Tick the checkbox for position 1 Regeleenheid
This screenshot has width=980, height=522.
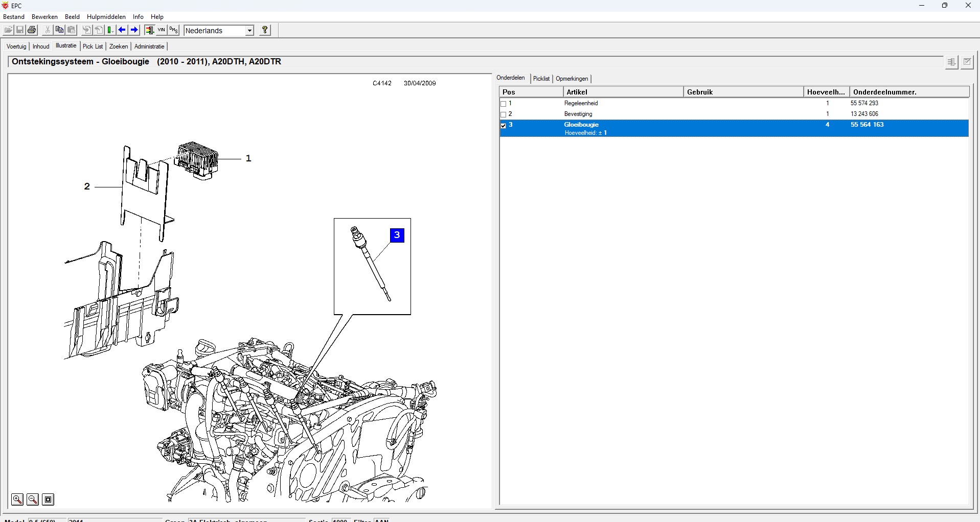click(x=504, y=104)
